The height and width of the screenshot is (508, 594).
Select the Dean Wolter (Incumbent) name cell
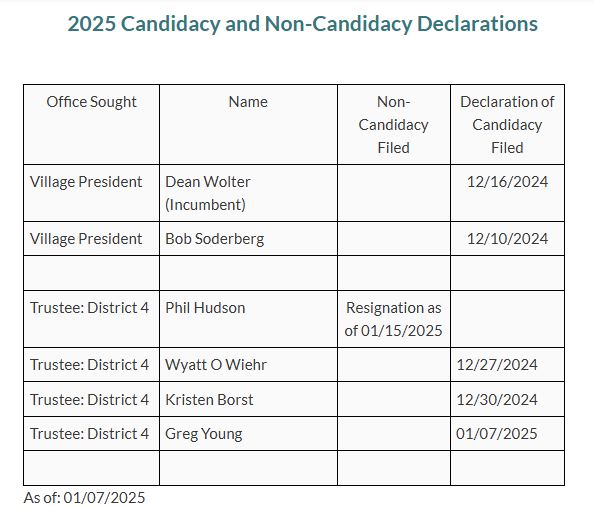[x=249, y=193]
